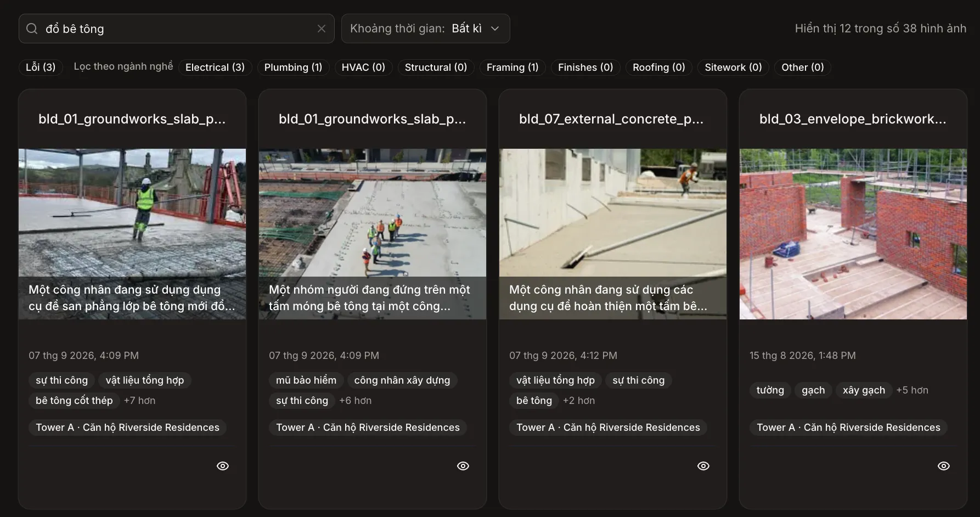Click the xây gạch tag
Viewport: 980px width, 517px height.
tap(864, 390)
